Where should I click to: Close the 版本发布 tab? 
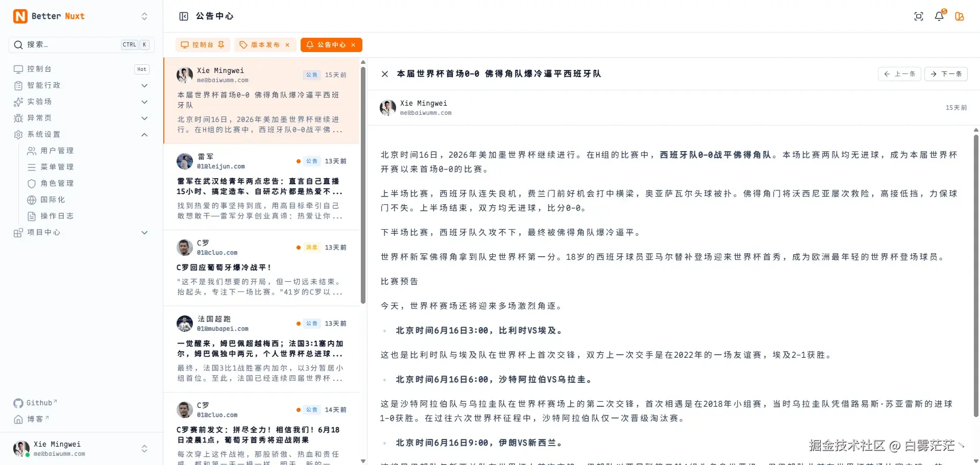click(x=287, y=45)
